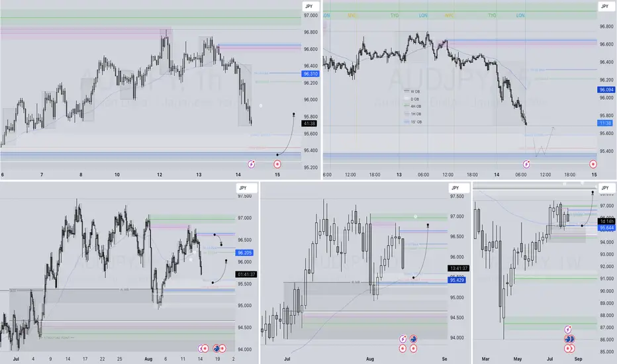Click date 10 on the 41:38 chart time axis
This screenshot has height=364, width=617.
point(117,175)
